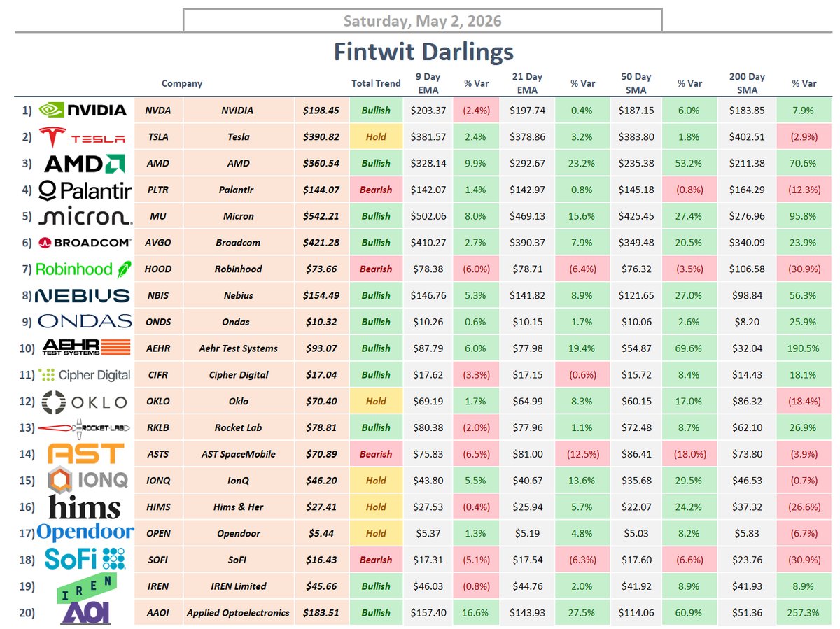Click the Aehr Test Systems logo
Viewport: 840px width, 629px height.
pos(85,348)
